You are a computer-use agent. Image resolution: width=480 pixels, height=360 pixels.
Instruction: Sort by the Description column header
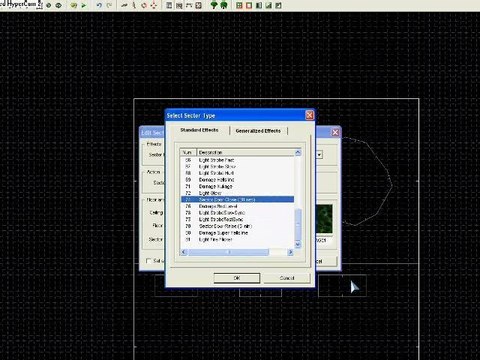[x=246, y=152]
